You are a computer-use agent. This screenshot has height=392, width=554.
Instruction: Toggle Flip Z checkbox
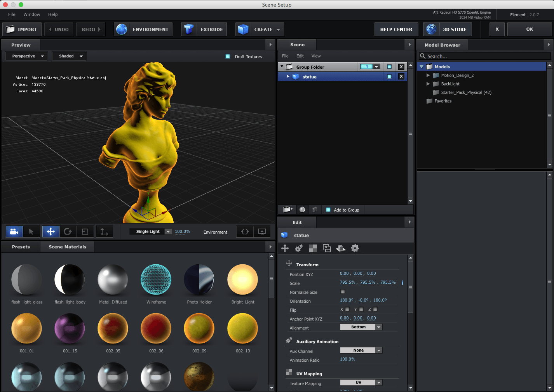pos(375,309)
